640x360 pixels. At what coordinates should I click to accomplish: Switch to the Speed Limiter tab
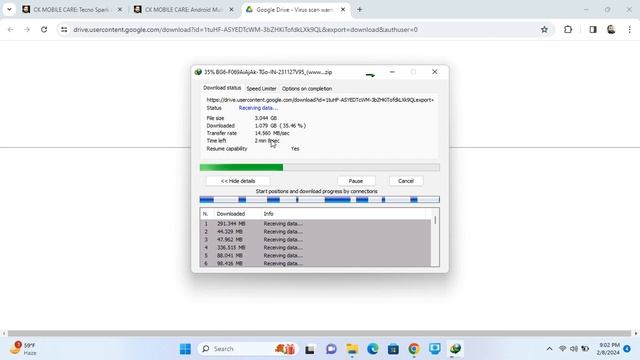(261, 89)
